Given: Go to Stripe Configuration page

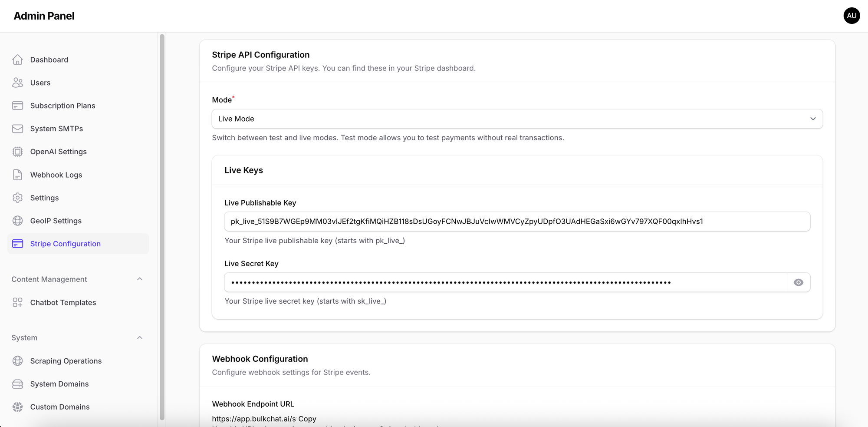Looking at the screenshot, I should pyautogui.click(x=65, y=244).
